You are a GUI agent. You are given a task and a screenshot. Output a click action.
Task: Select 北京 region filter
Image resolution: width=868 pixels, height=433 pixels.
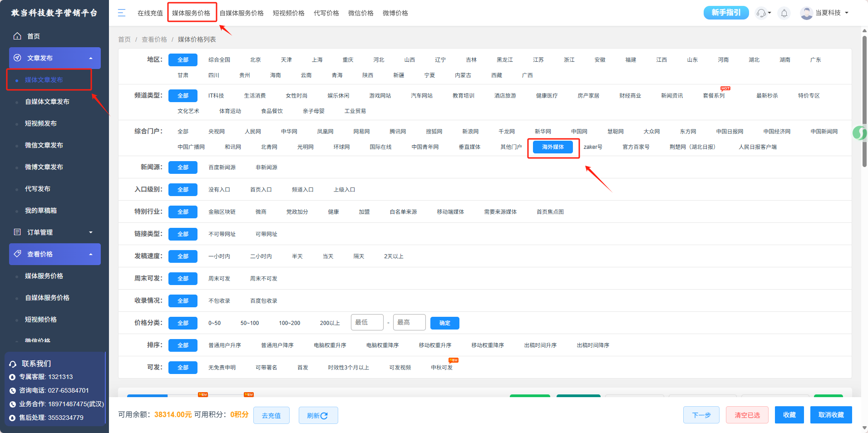[x=256, y=60]
